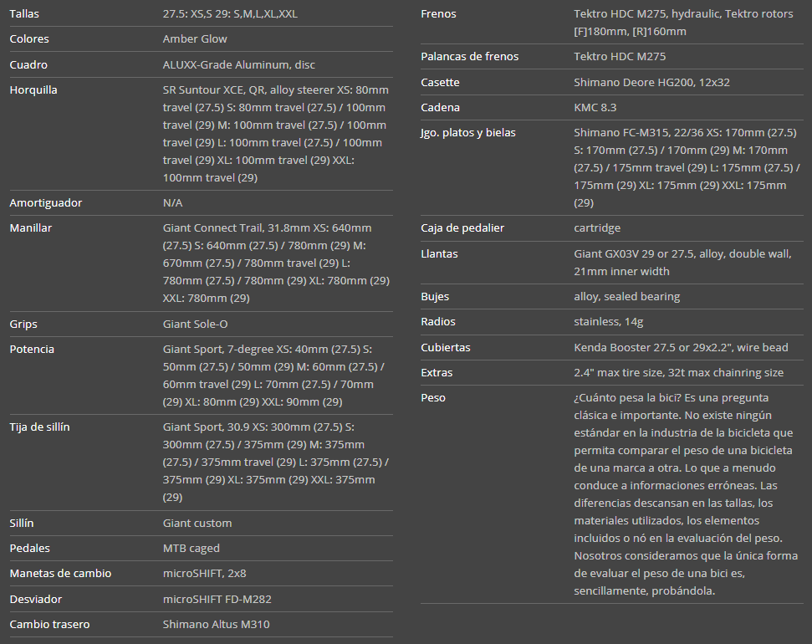Click the microSHIFT, 2x8 shifter value

202,574
